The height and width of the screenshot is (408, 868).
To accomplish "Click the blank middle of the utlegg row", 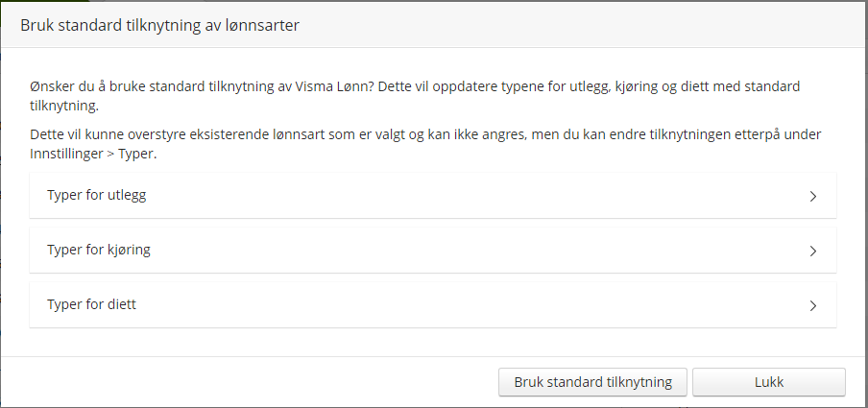I will pyautogui.click(x=480, y=196).
